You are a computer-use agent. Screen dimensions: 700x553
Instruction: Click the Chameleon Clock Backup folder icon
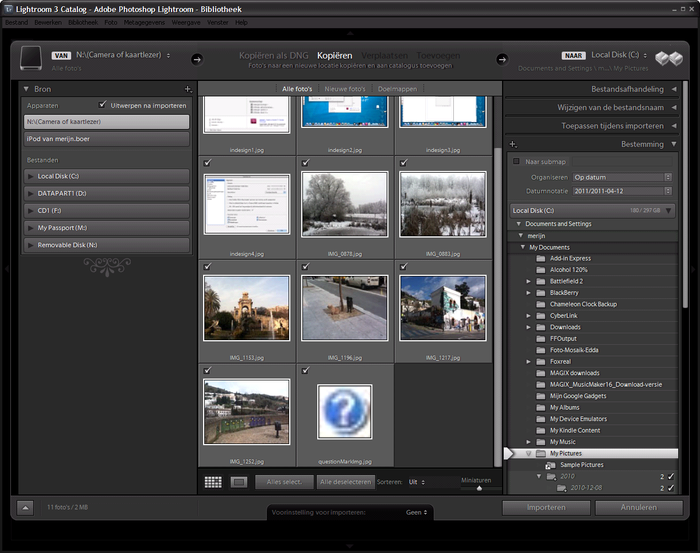point(541,304)
